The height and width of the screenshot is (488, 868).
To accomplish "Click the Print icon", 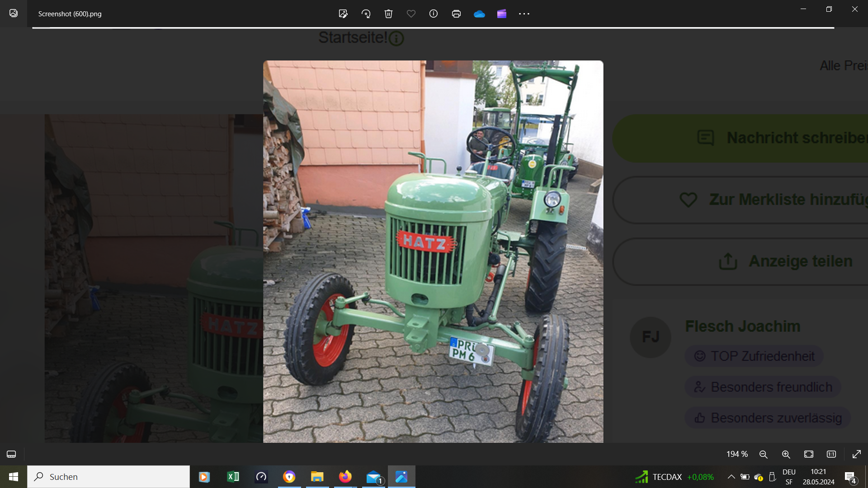I will point(456,14).
